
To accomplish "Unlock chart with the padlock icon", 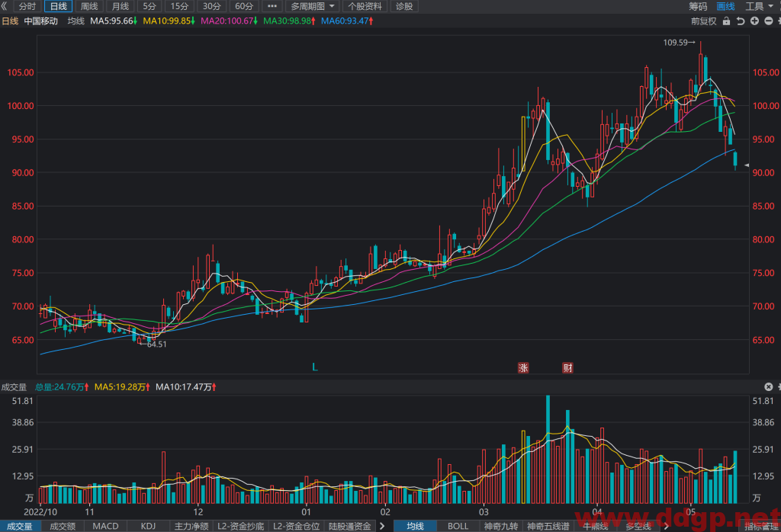I will (726, 21).
